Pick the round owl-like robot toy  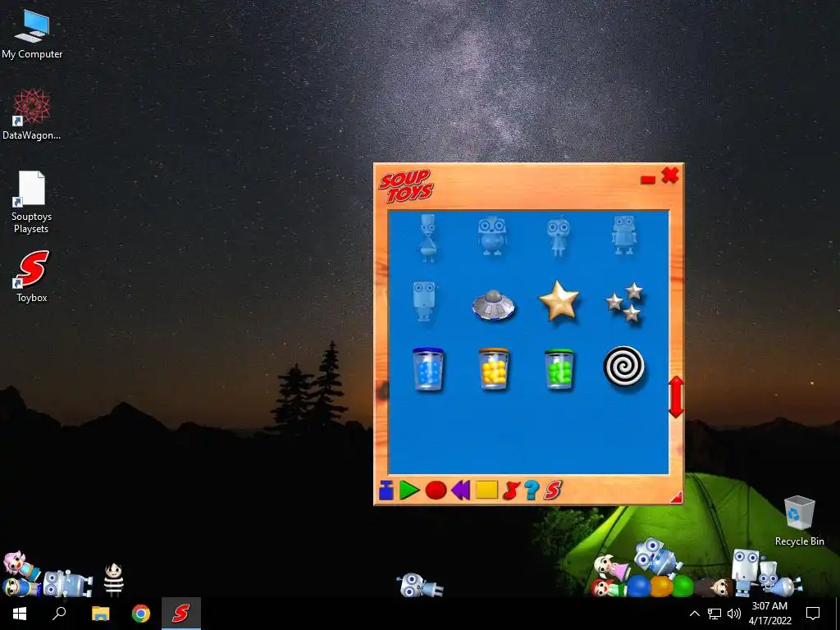coord(492,235)
